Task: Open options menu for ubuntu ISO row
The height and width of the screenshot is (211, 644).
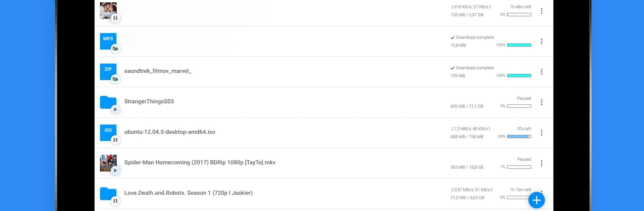Action: pos(541,133)
